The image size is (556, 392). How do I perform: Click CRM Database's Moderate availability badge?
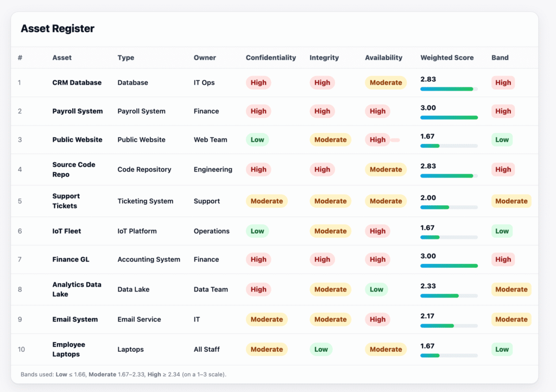click(x=386, y=83)
